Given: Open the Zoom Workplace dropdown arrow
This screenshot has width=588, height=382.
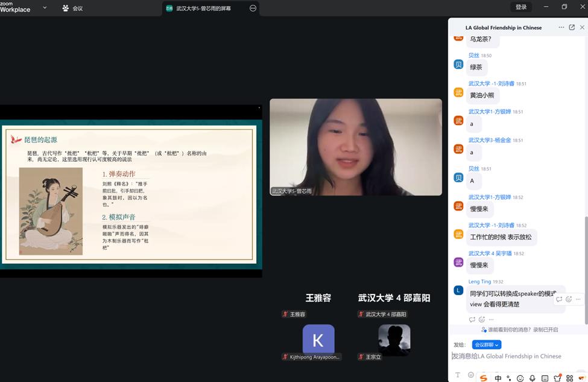Looking at the screenshot, I should click(45, 8).
